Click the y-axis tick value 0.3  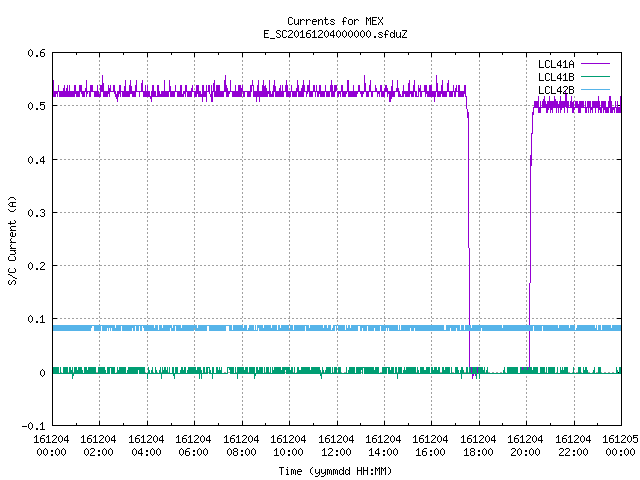36,213
